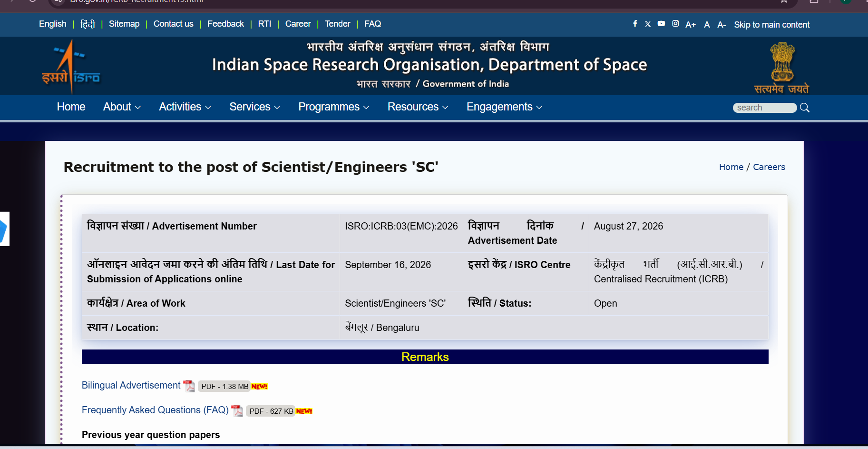Click the search magnifier icon
The image size is (868, 449).
[805, 108]
